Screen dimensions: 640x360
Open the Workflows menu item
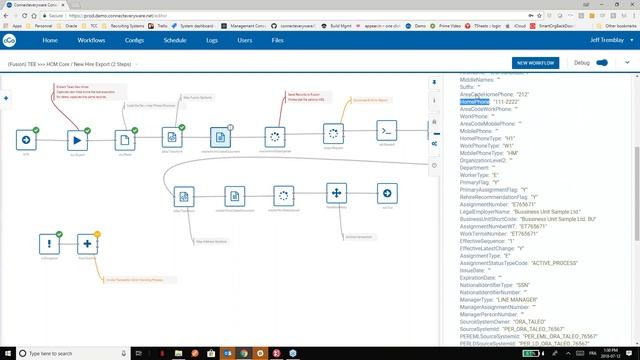point(91,40)
